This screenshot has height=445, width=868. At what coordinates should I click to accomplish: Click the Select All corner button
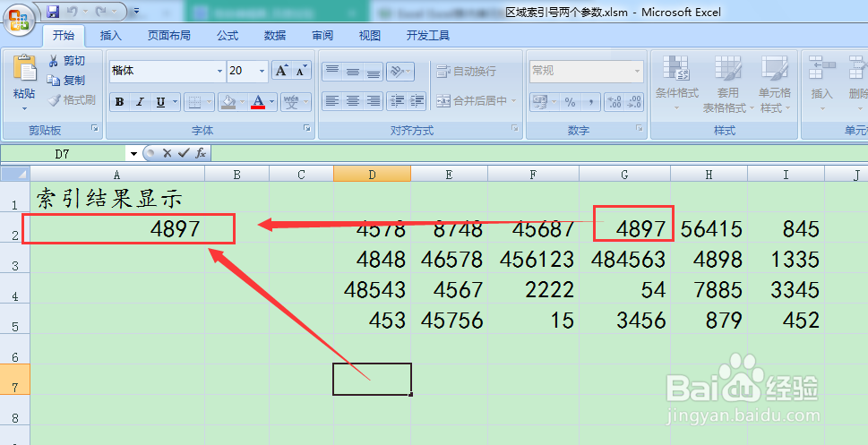click(15, 175)
